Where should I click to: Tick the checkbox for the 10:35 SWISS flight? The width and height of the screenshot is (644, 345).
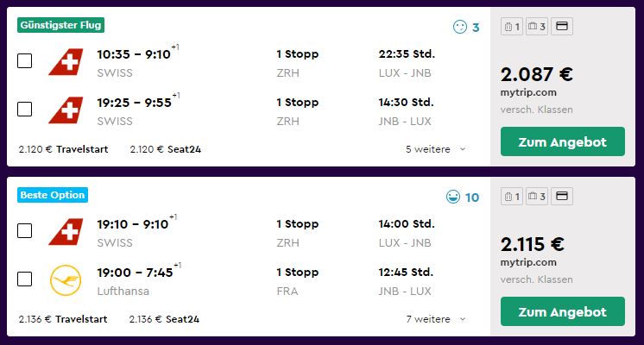(x=25, y=61)
